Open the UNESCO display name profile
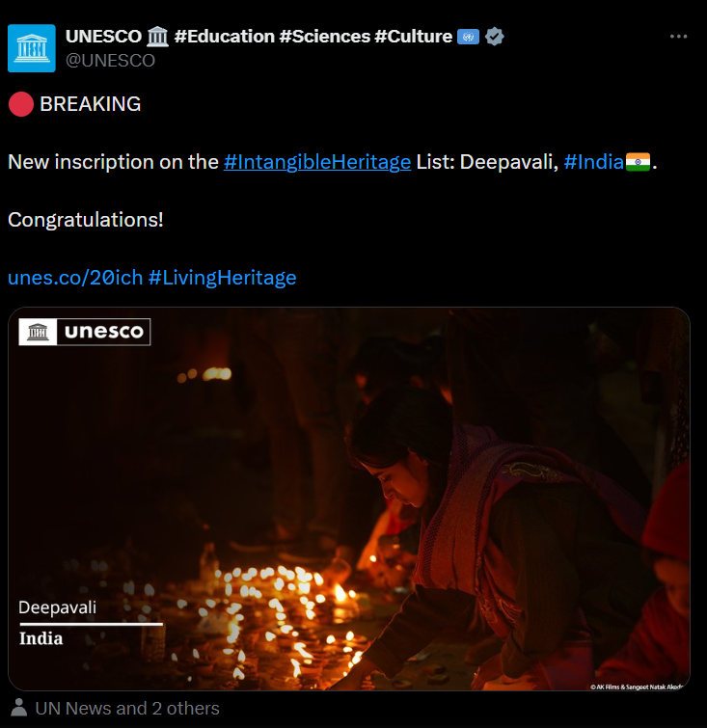The image size is (707, 728). 104,37
